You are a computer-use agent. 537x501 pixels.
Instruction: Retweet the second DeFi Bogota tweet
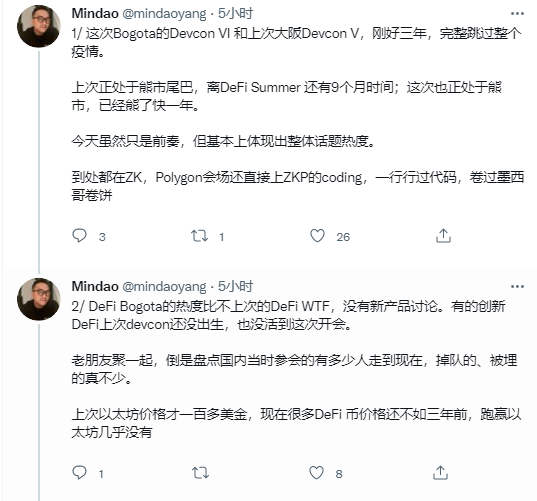200,473
